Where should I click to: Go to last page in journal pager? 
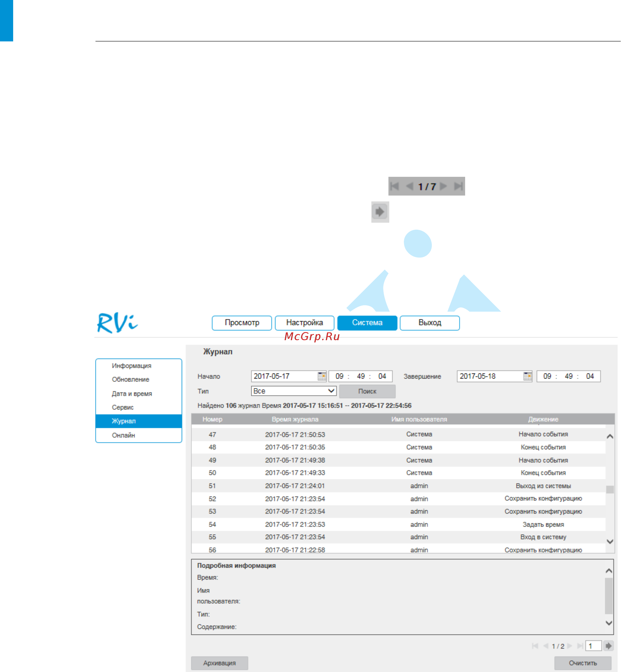coord(580,646)
